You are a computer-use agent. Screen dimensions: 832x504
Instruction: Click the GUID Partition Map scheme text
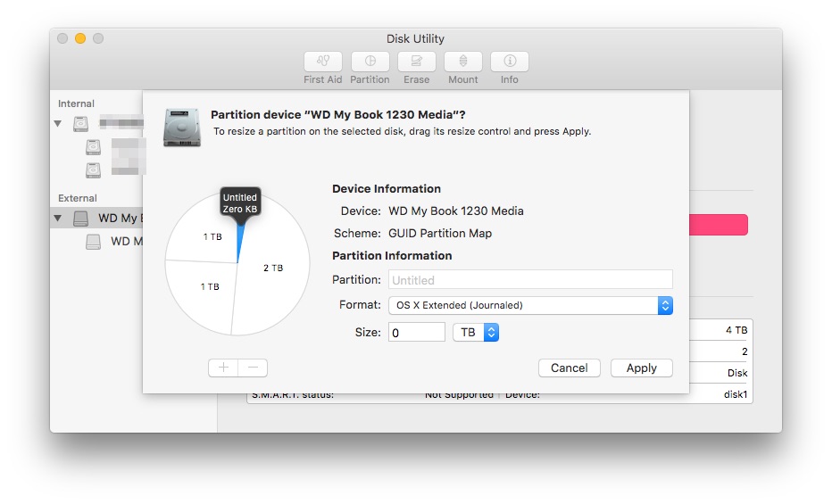click(x=440, y=233)
